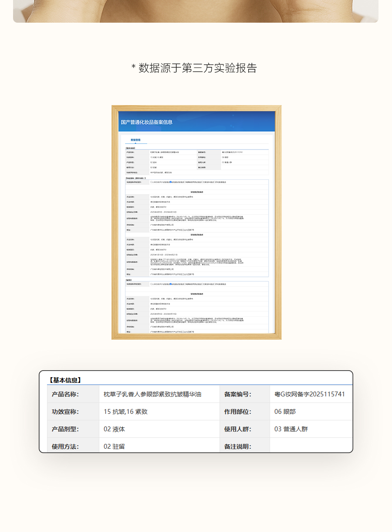The width and height of the screenshot is (392, 532).
Task: Click the 【基本信息】 heading of enlarged table
Action: click(x=65, y=380)
